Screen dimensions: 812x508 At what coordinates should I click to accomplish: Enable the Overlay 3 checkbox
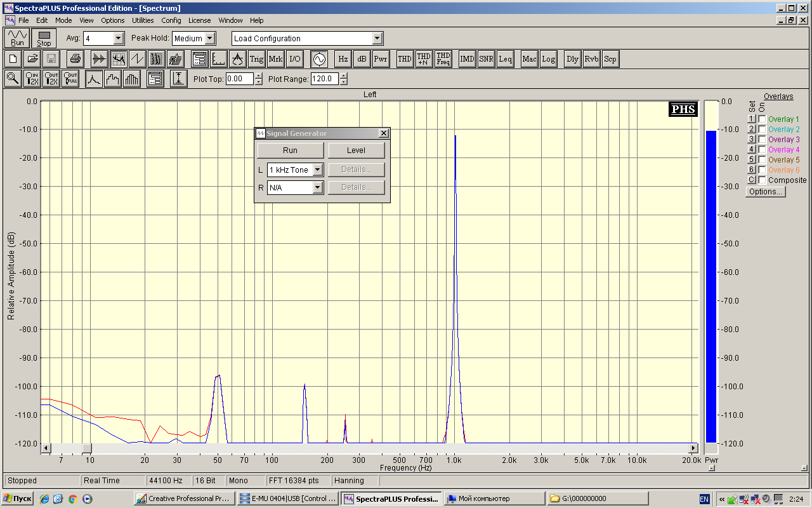pos(762,140)
